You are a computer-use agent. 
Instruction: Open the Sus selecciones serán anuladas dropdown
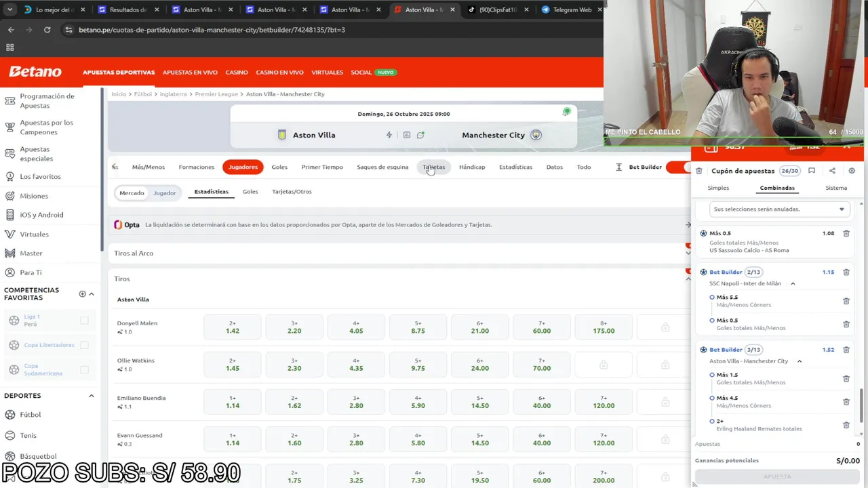779,209
